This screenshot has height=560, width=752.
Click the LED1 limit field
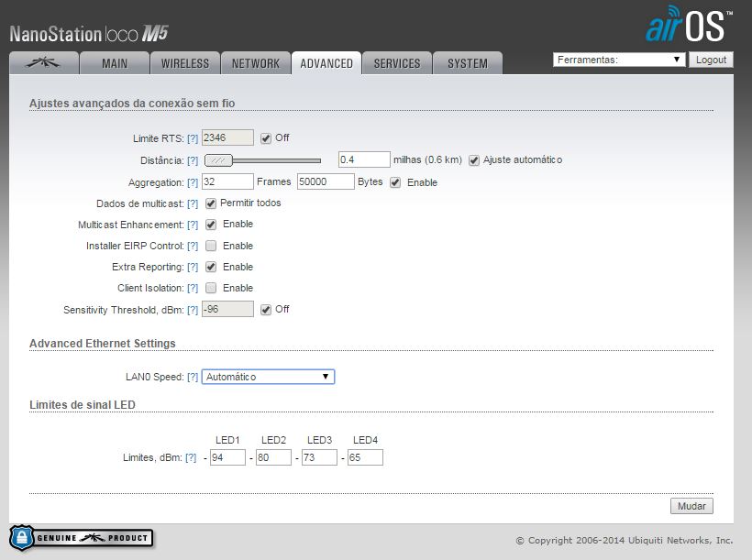[227, 457]
